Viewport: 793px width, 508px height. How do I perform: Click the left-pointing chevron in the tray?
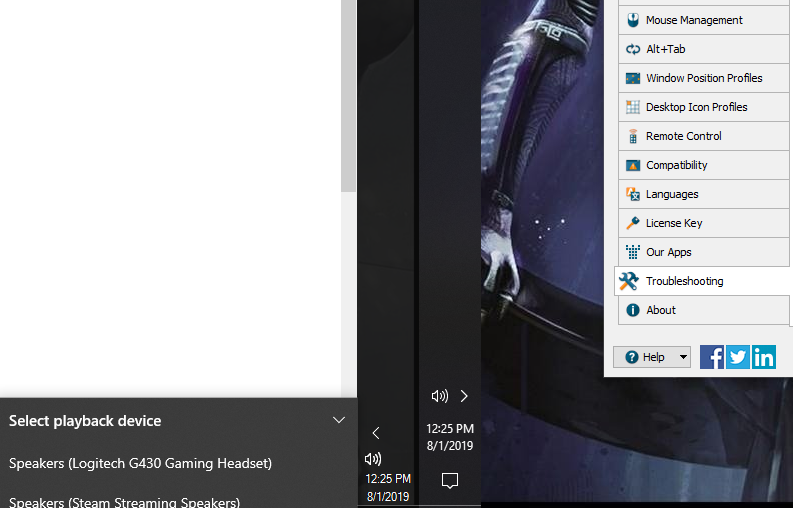click(x=376, y=433)
